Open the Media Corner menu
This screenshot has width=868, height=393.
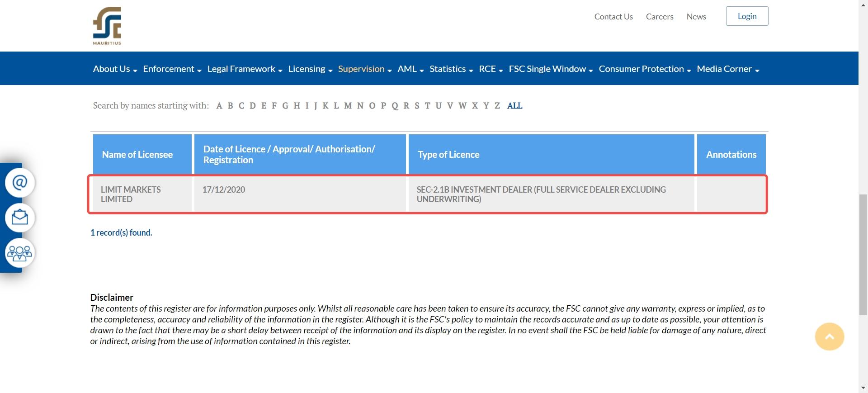(728, 69)
